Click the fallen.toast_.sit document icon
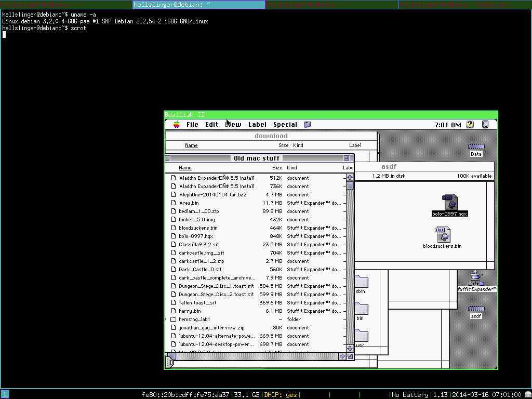Image resolution: width=532 pixels, height=399 pixels. [174, 303]
